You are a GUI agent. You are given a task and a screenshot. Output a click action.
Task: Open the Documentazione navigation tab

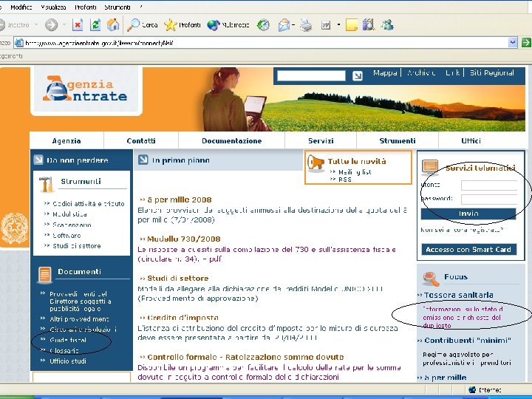pos(232,140)
